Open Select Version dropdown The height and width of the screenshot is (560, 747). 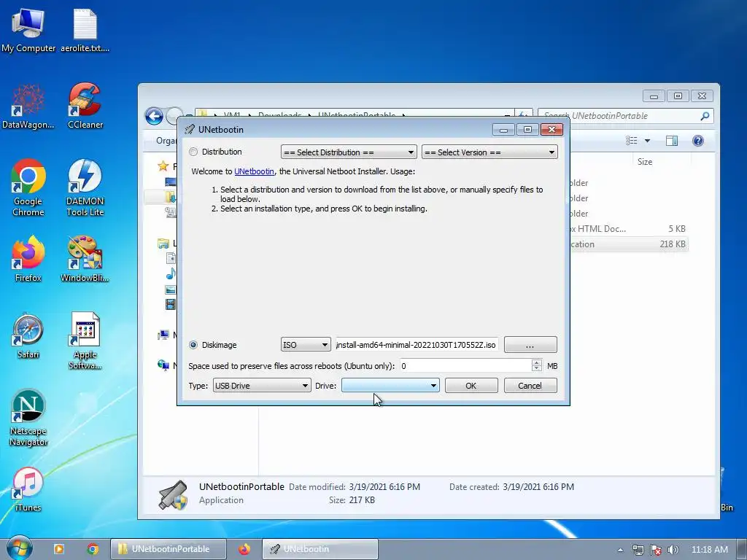click(x=489, y=152)
